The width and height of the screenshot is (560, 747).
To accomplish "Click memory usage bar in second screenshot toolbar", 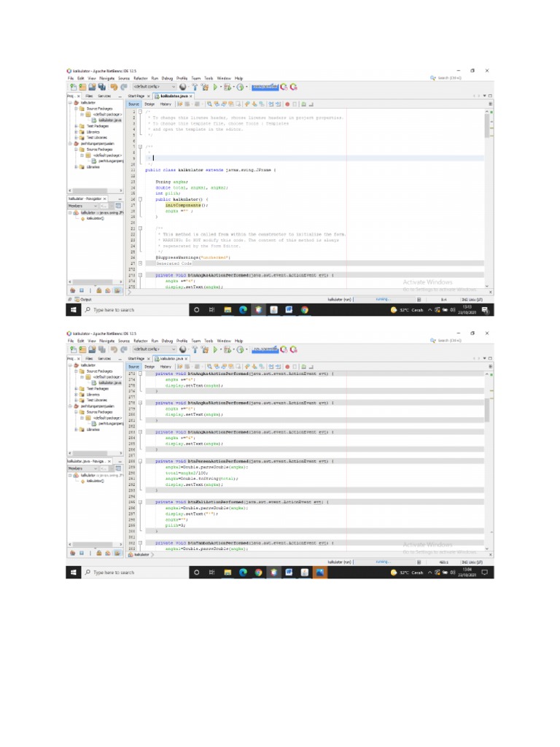I will [265, 349].
